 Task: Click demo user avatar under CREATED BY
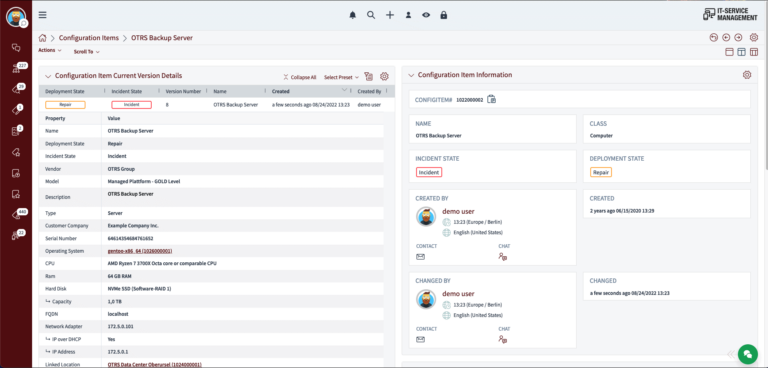click(x=426, y=216)
